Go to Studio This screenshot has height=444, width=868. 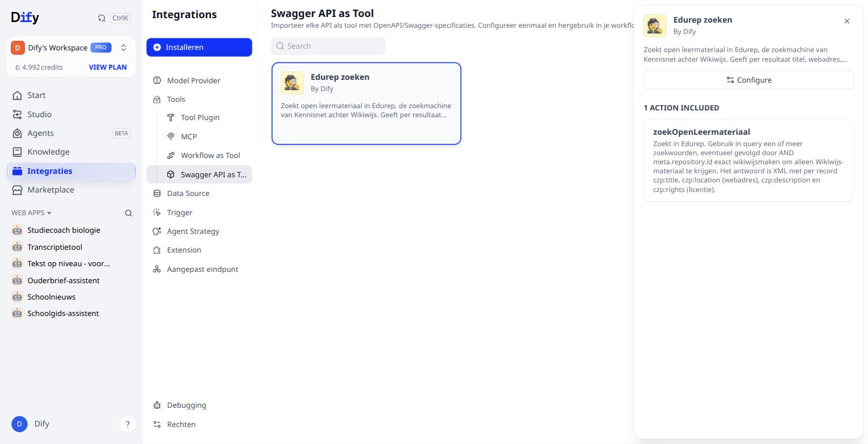[71, 114]
